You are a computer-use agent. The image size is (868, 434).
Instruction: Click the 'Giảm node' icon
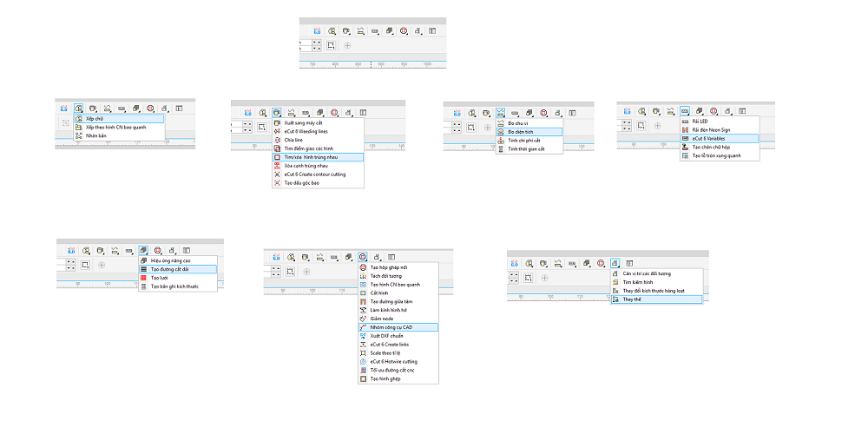point(363,319)
